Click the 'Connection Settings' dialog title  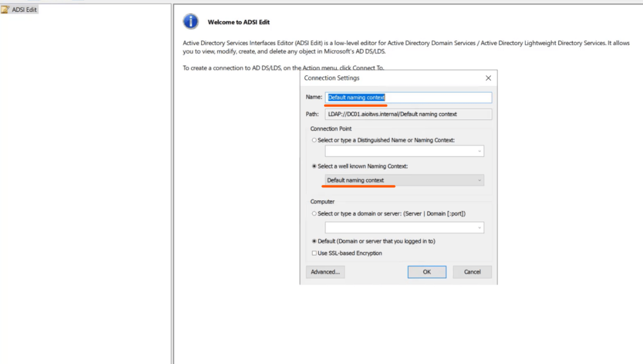pos(332,78)
